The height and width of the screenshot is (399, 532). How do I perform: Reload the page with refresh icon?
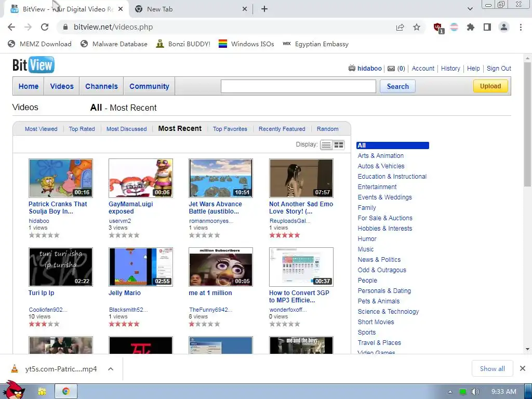45,27
